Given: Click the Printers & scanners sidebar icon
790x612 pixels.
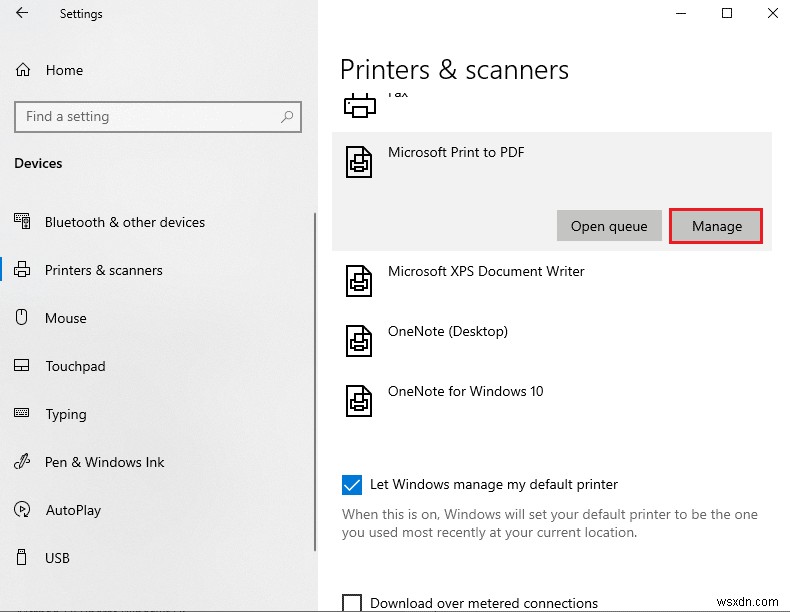Looking at the screenshot, I should (x=22, y=269).
